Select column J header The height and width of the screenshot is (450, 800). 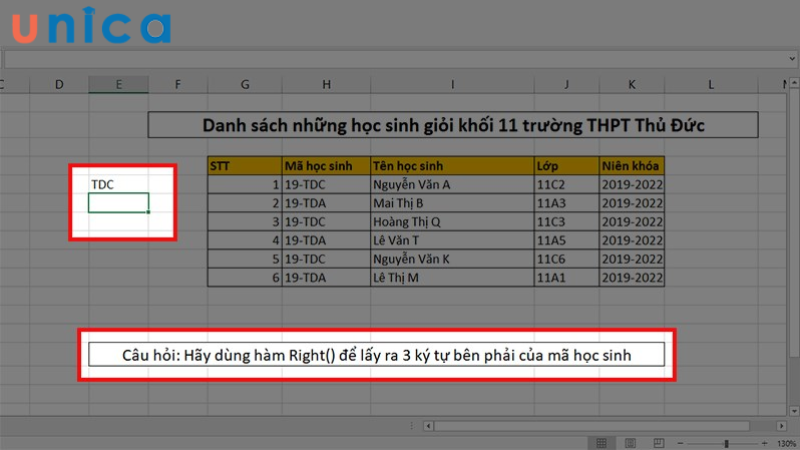[x=566, y=85]
